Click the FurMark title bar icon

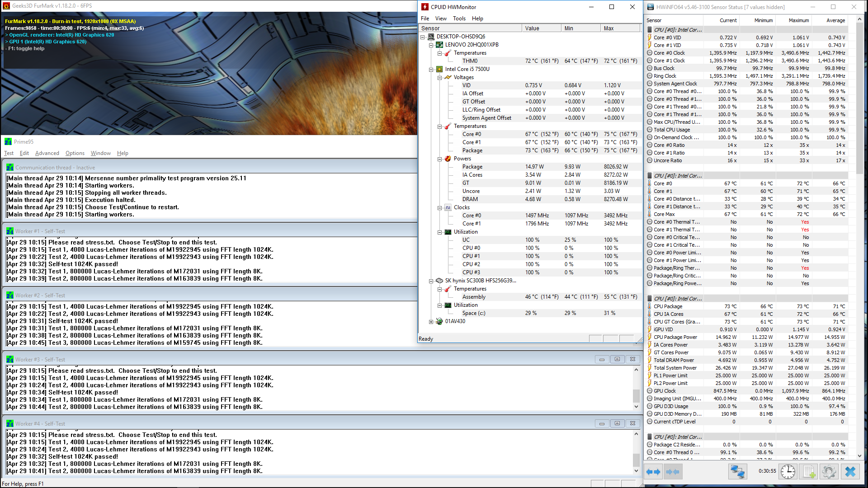click(x=6, y=6)
